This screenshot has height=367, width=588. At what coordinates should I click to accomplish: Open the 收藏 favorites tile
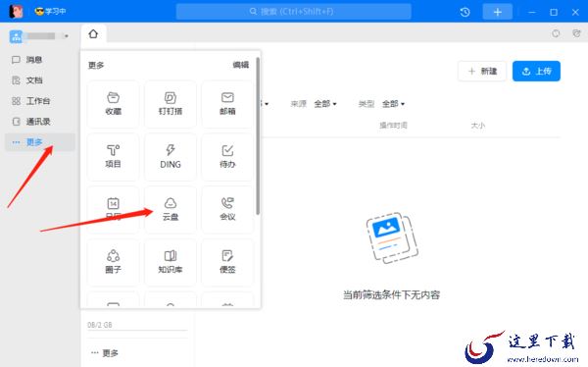click(x=114, y=104)
